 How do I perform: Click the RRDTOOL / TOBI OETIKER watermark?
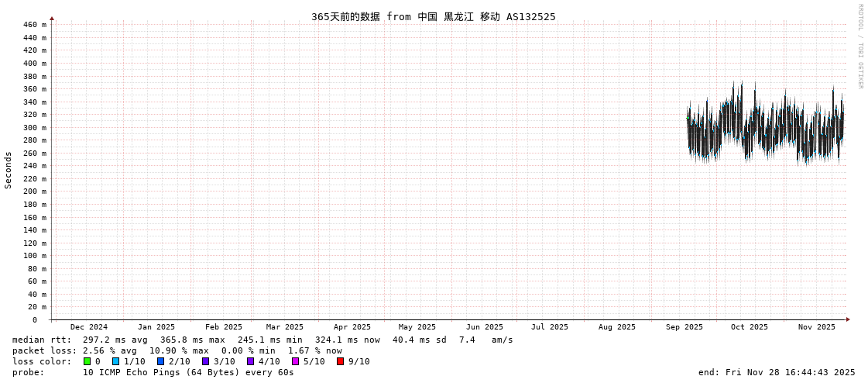click(x=859, y=47)
